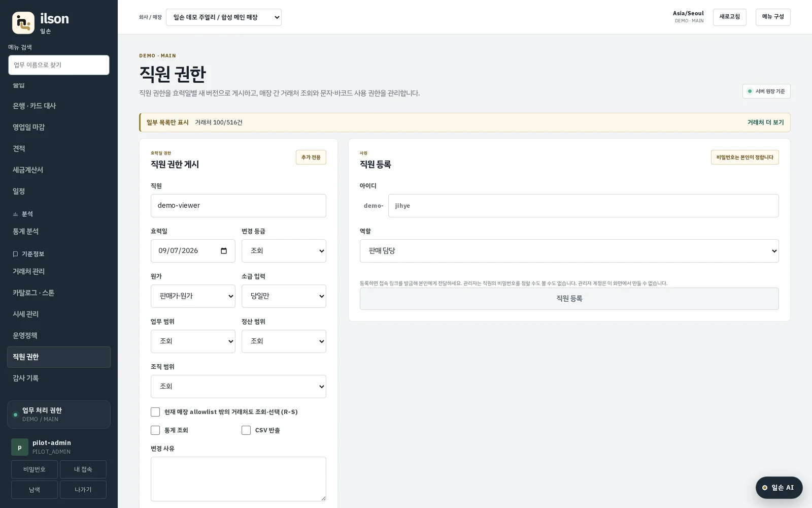The width and height of the screenshot is (812, 508).
Task: Navigate to 견적 in the sidebar
Action: click(x=59, y=148)
